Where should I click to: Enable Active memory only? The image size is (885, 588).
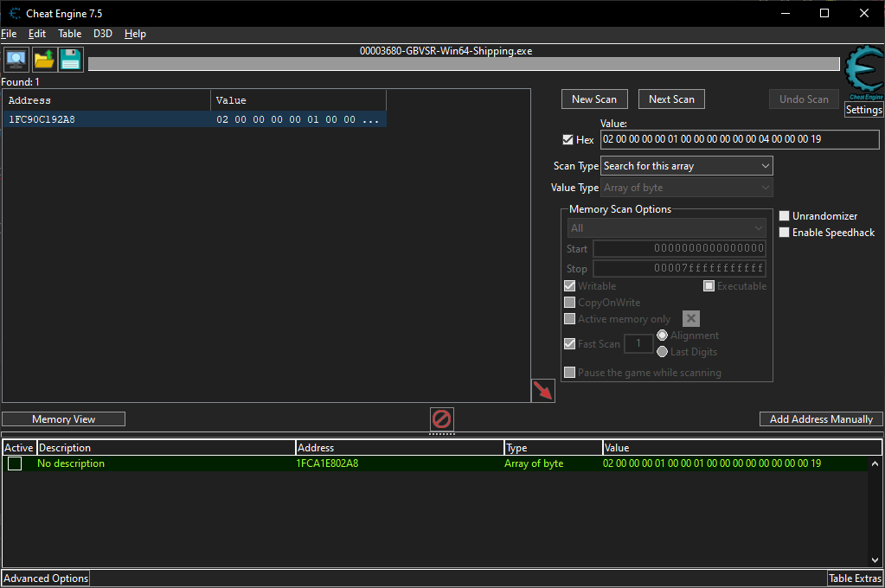[x=569, y=319]
